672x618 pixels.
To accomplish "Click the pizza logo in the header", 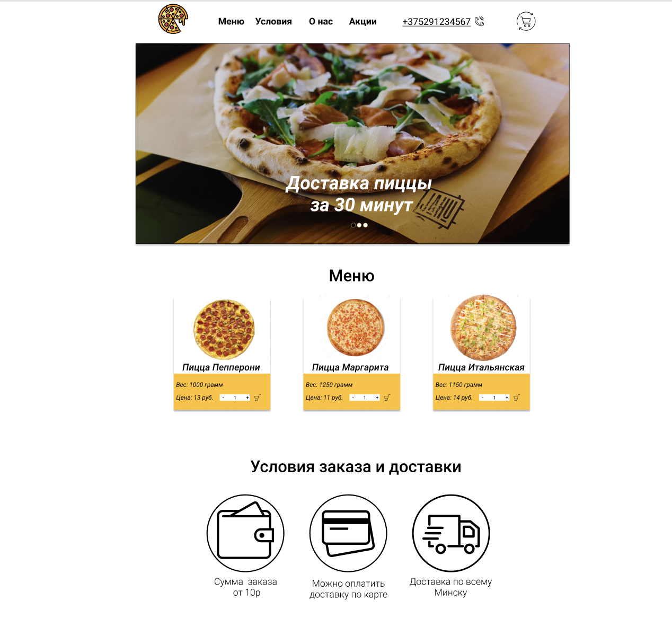I will [173, 19].
